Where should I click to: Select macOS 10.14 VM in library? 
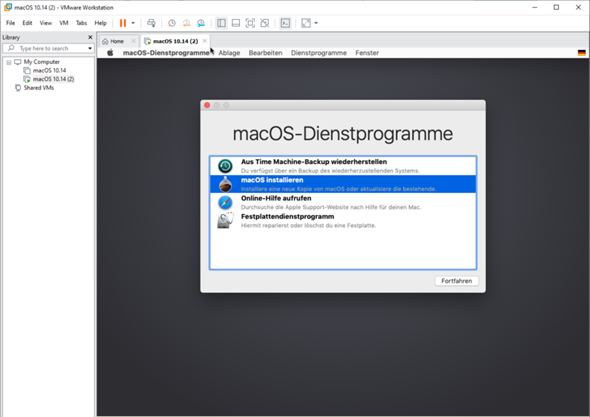(x=49, y=70)
